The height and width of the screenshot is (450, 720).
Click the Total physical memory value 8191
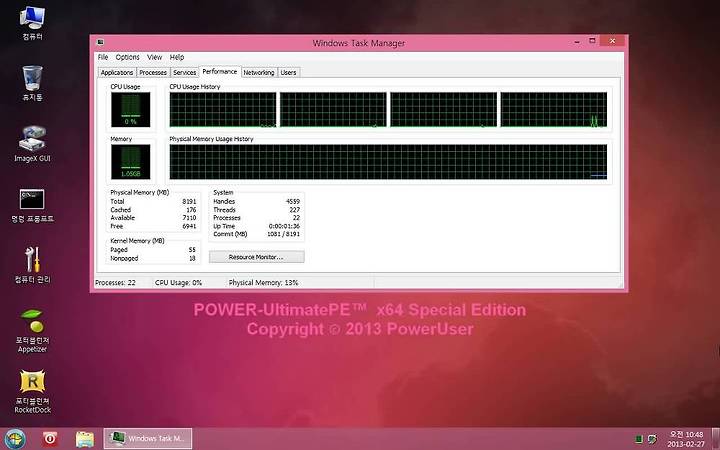pyautogui.click(x=189, y=201)
